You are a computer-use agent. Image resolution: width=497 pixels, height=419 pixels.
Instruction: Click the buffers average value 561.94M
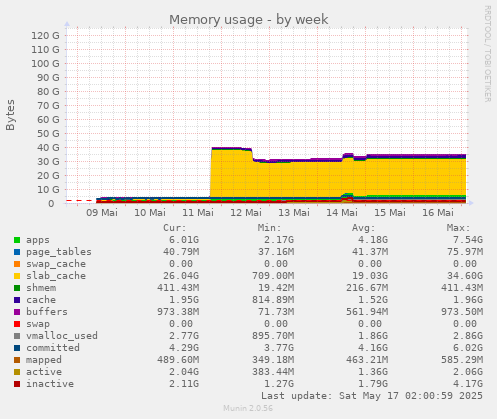coord(367,312)
